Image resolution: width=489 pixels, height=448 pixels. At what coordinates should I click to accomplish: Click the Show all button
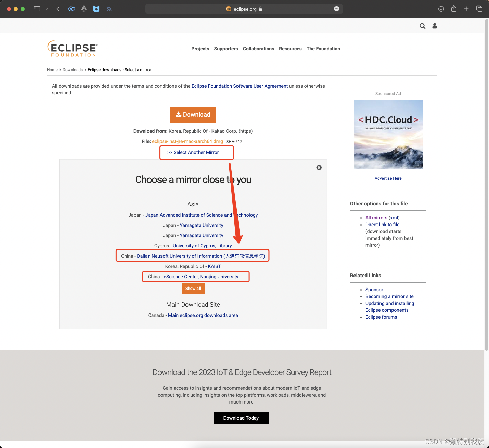(x=193, y=289)
